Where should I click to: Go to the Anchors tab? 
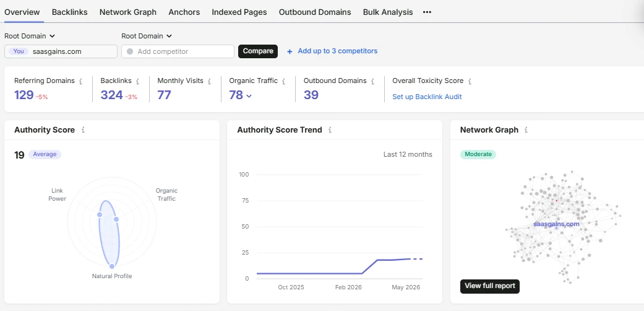pyautogui.click(x=184, y=12)
